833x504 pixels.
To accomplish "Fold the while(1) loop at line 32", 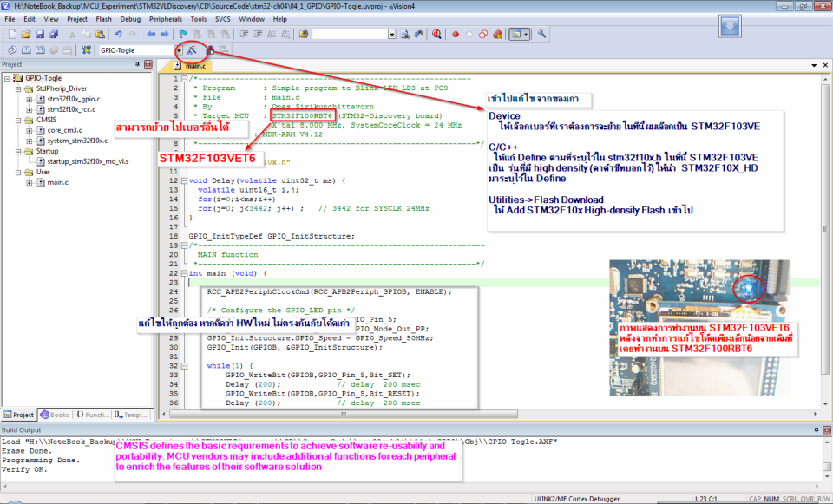I will (184, 366).
